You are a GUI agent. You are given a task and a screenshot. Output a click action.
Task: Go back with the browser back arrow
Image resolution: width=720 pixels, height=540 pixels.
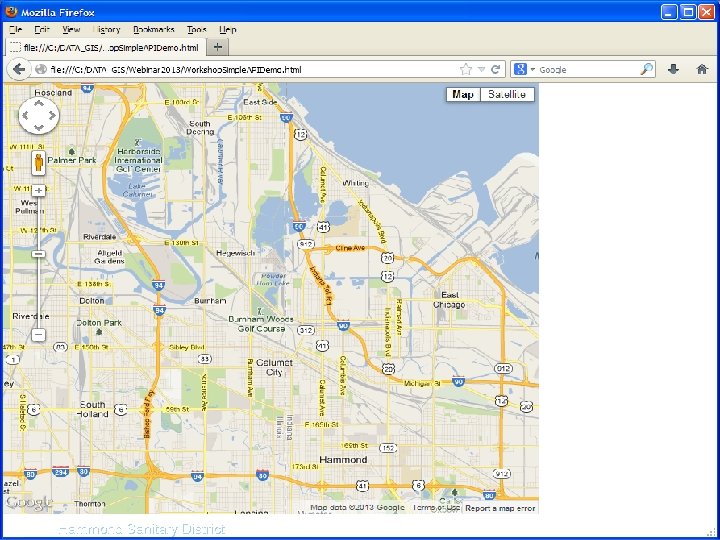point(19,69)
